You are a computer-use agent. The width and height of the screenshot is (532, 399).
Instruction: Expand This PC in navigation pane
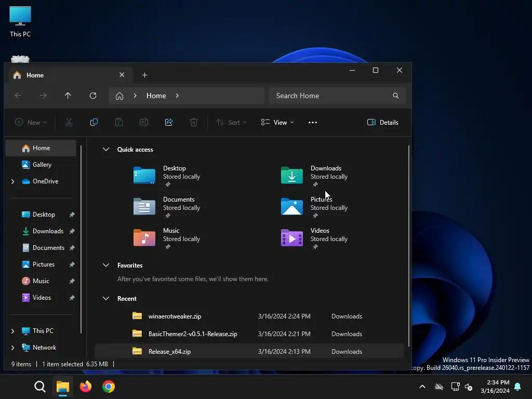tap(12, 331)
